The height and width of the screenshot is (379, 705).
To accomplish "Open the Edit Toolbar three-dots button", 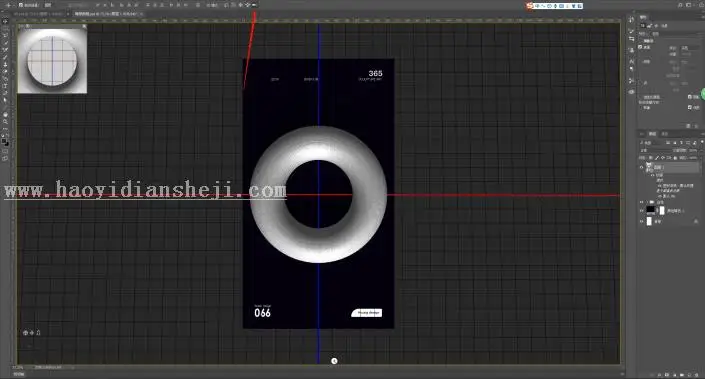I will coord(5,129).
